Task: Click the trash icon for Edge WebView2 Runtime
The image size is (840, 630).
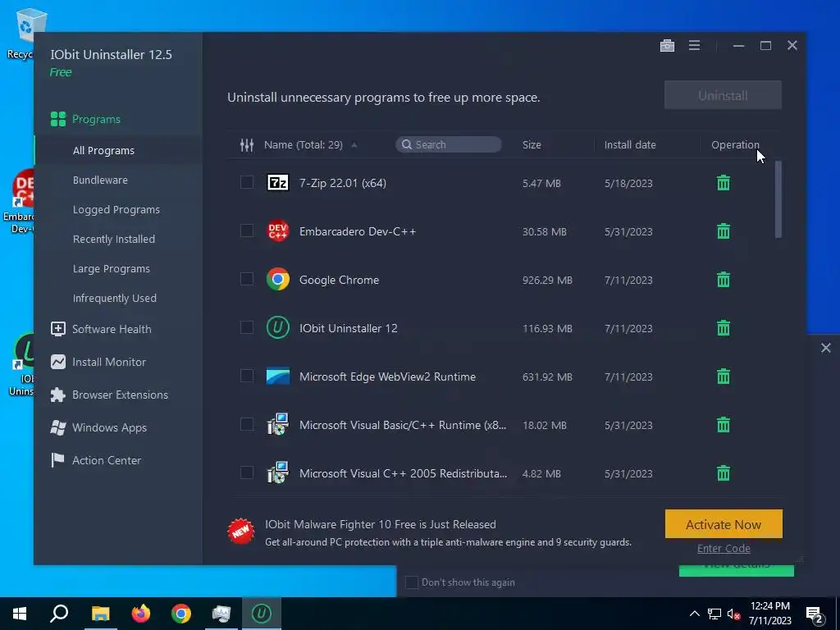Action: (724, 376)
